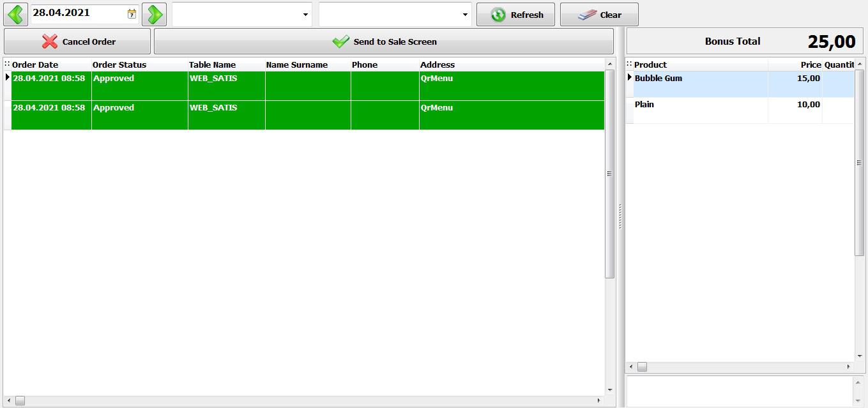Click the 10,00 price cell
The width and height of the screenshot is (868, 408).
pyautogui.click(x=795, y=110)
